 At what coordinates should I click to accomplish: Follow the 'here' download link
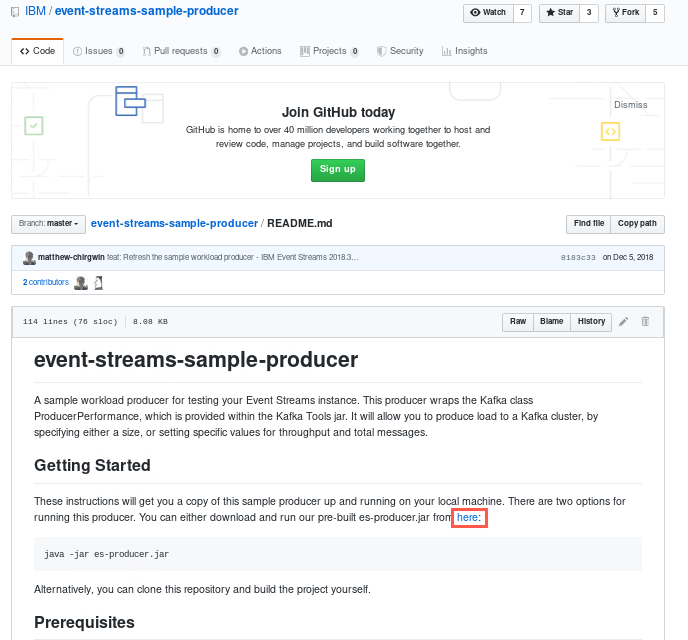pyautogui.click(x=467, y=518)
